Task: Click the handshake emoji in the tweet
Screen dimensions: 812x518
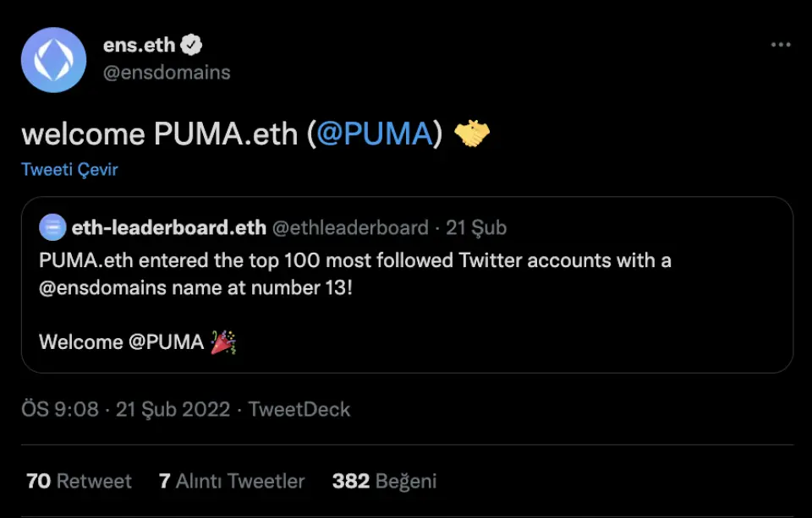Action: (472, 134)
